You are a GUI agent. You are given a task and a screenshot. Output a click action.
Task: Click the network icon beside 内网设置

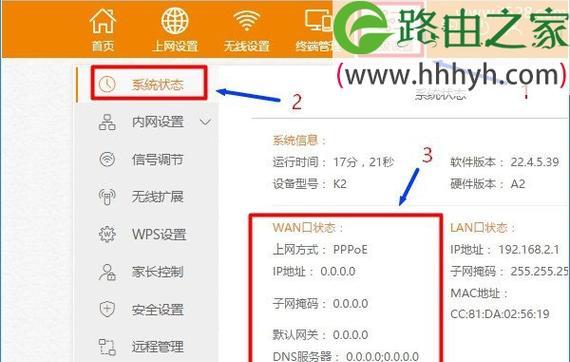pyautogui.click(x=107, y=122)
